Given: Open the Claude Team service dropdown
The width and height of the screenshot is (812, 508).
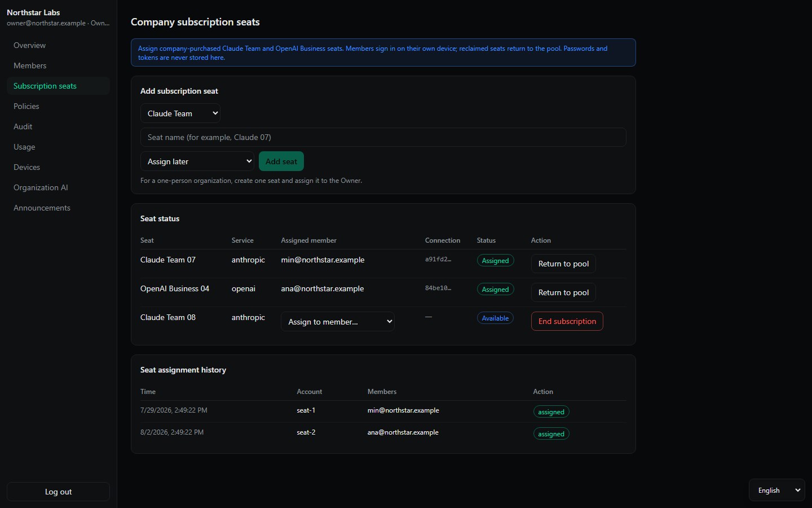Looking at the screenshot, I should 180,113.
